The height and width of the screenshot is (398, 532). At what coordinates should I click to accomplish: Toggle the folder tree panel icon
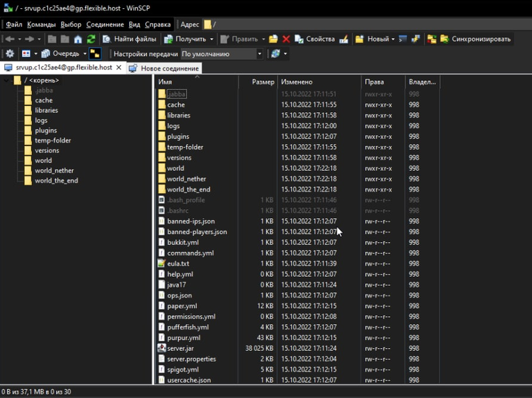[95, 53]
